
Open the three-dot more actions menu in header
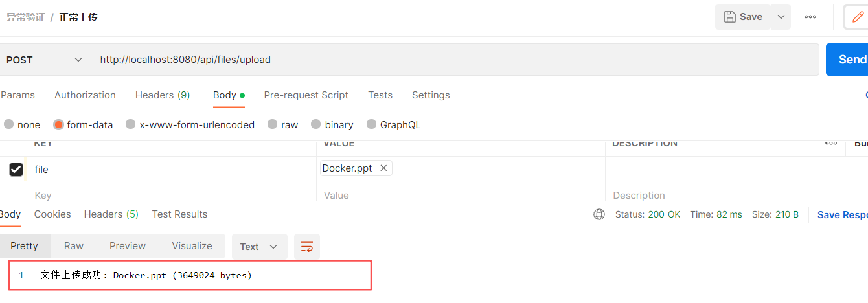click(810, 17)
